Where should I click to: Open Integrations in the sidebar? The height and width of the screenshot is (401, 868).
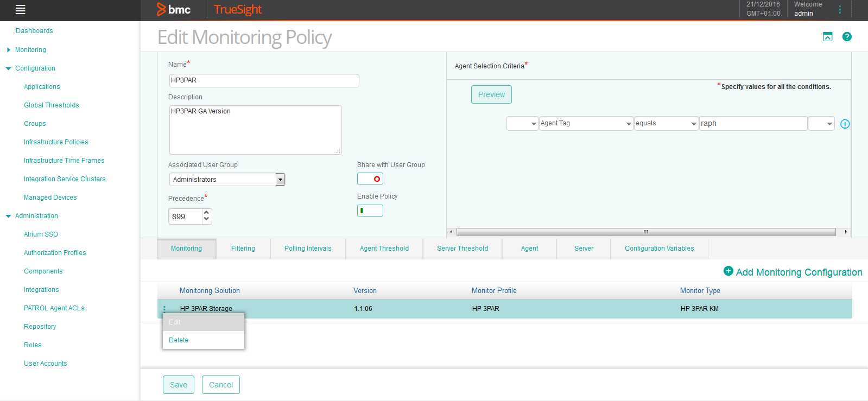click(41, 290)
